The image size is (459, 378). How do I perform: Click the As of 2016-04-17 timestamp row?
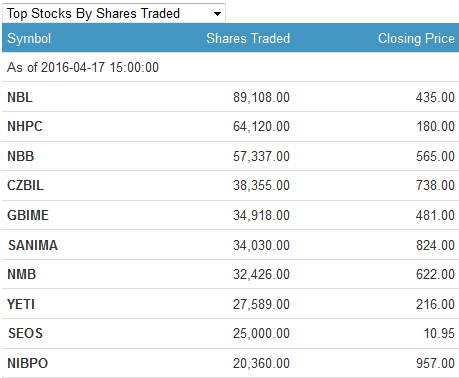point(230,67)
